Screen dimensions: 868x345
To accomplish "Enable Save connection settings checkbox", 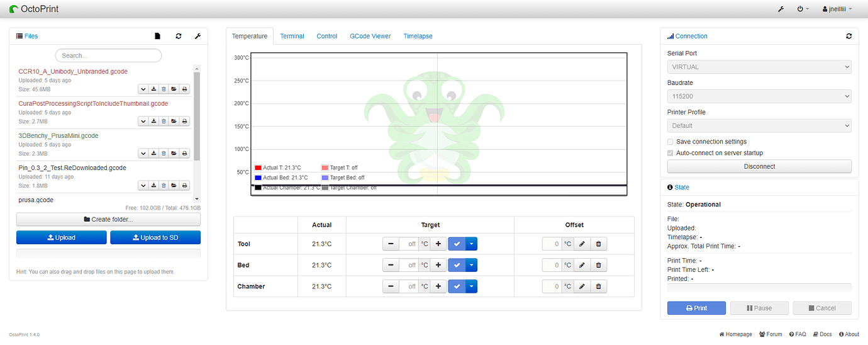I will [x=670, y=142].
